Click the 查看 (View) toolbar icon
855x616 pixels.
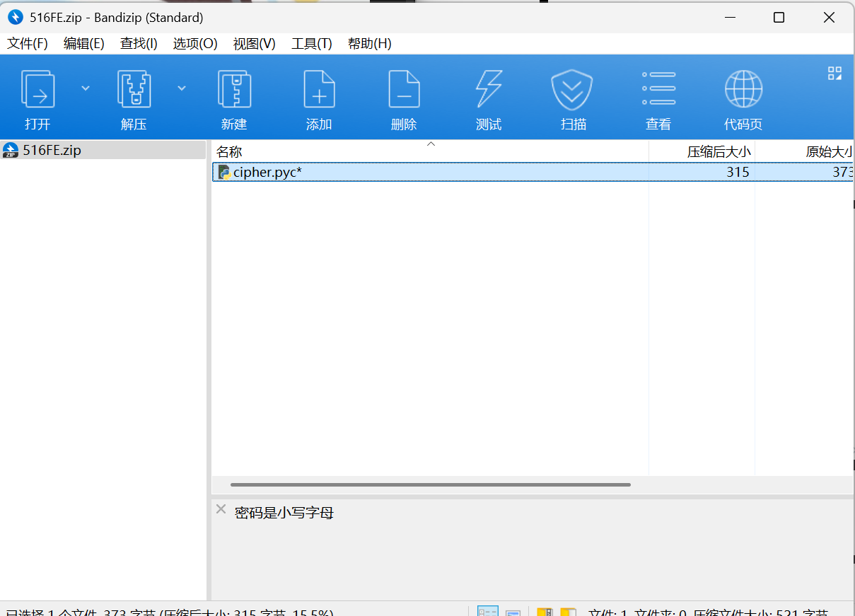pos(658,97)
